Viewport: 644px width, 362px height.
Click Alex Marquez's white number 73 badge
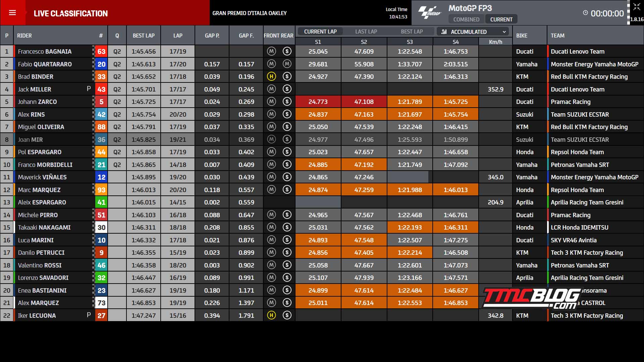tap(101, 303)
